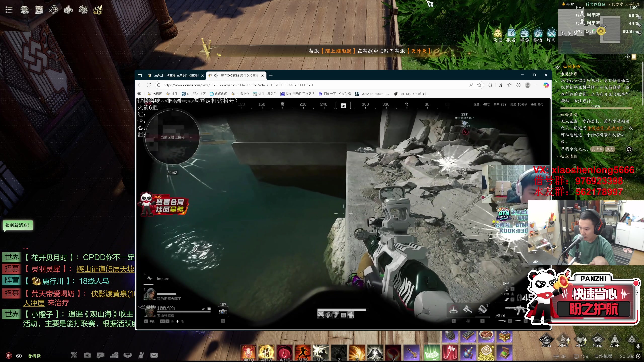Open a new browser tab with plus button

[271, 75]
